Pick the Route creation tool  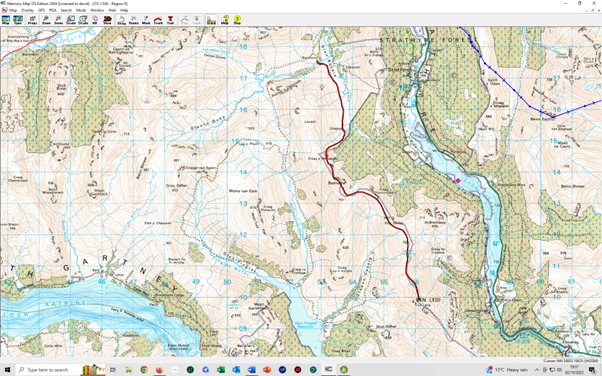click(x=134, y=20)
